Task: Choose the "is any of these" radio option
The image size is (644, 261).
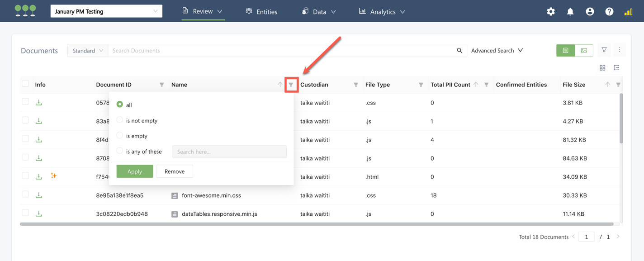Action: pyautogui.click(x=120, y=151)
